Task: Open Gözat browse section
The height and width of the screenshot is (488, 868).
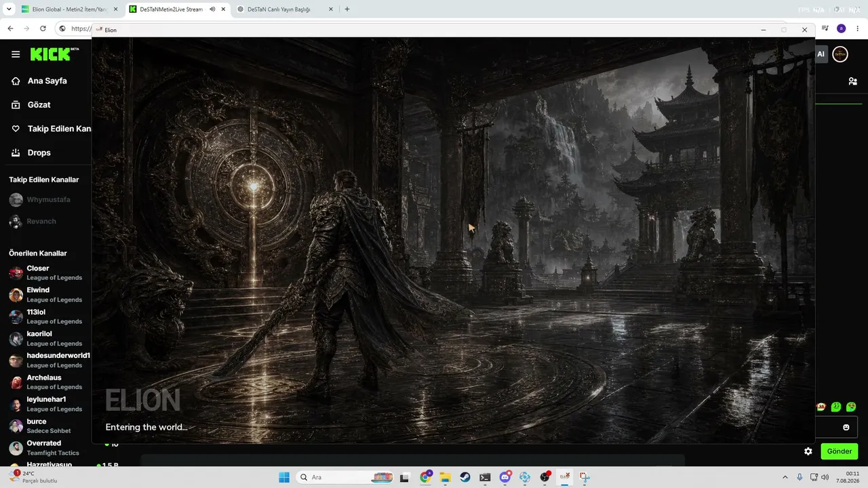Action: coord(39,105)
